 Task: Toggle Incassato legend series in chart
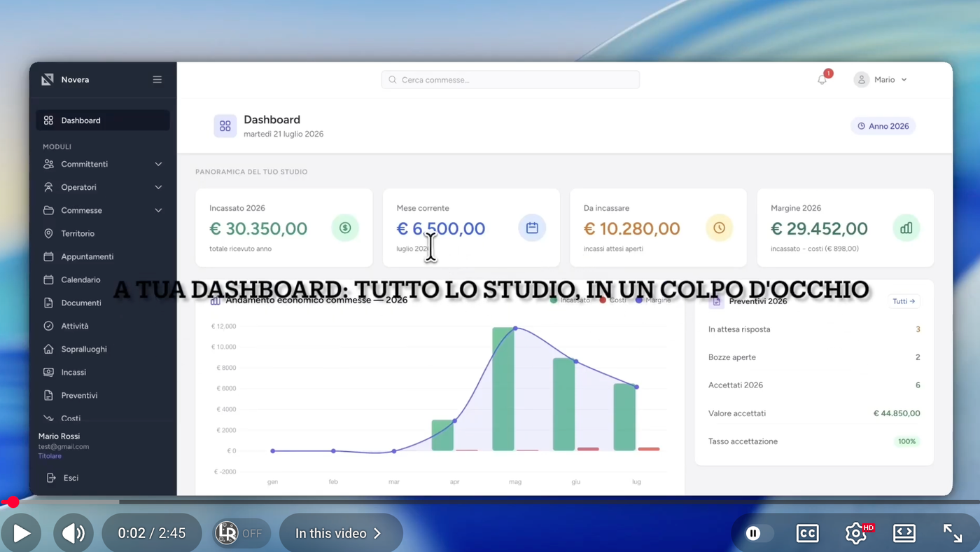(x=570, y=300)
